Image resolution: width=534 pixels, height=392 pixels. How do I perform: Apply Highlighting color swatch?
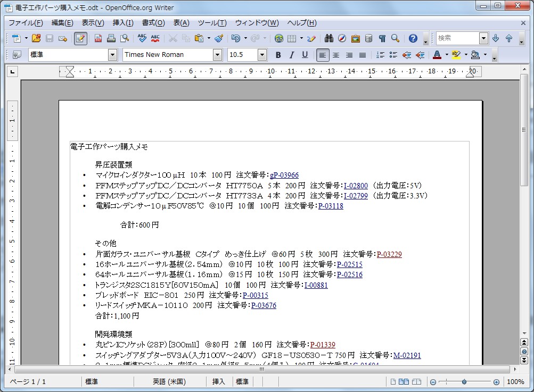point(456,55)
